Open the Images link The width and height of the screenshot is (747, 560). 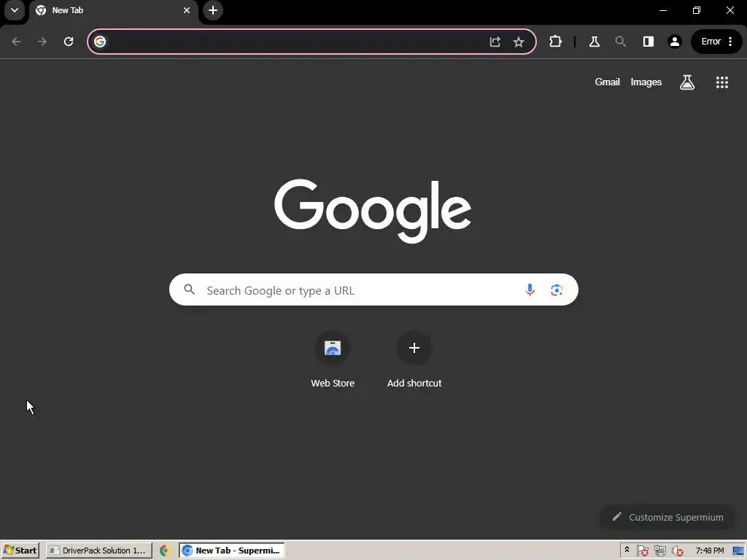click(x=646, y=82)
